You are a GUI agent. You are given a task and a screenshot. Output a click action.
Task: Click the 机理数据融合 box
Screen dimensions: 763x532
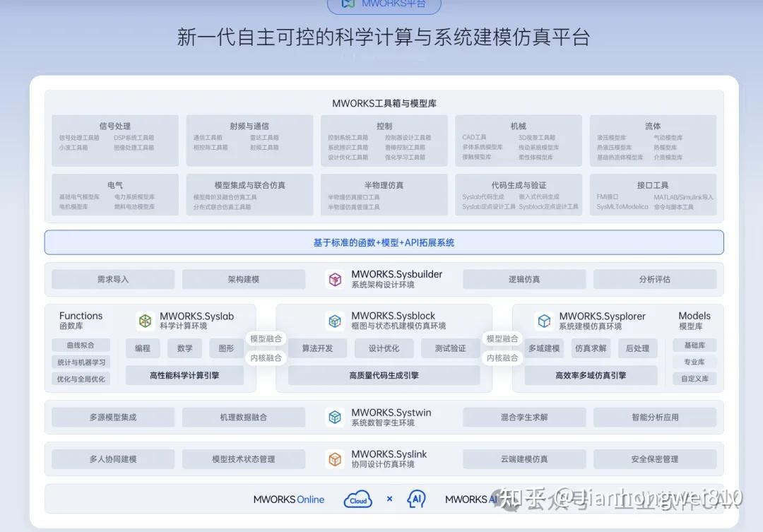(x=243, y=417)
